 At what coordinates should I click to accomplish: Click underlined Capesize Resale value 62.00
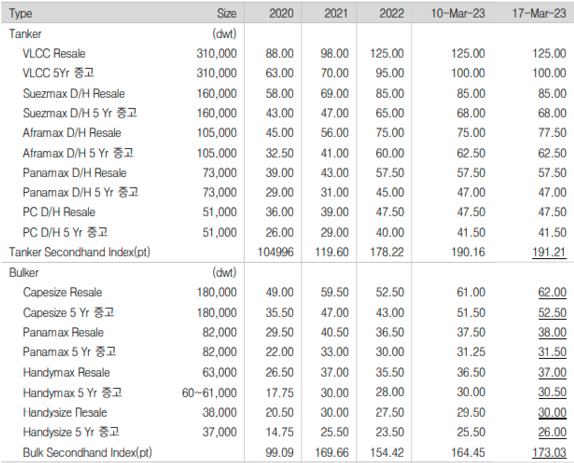tap(552, 292)
